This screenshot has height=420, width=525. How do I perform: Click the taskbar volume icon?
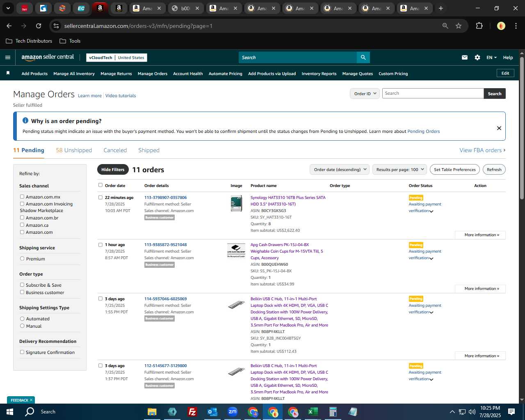472,411
